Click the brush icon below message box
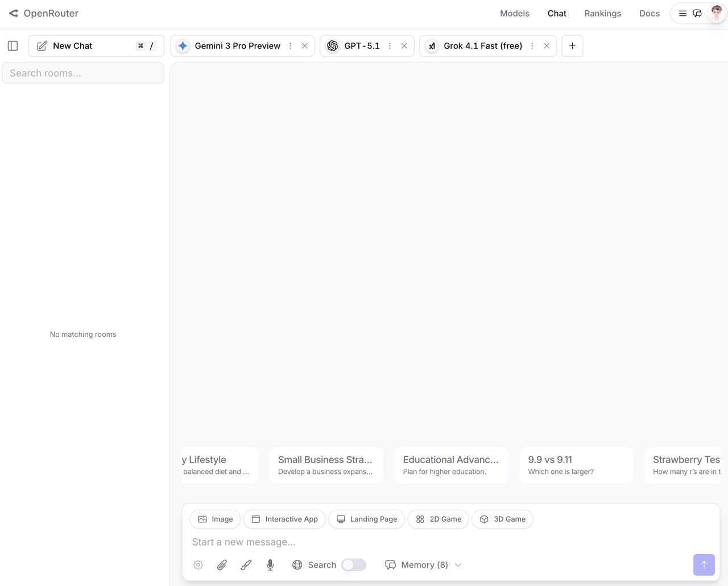This screenshot has width=728, height=586. pyautogui.click(x=246, y=565)
